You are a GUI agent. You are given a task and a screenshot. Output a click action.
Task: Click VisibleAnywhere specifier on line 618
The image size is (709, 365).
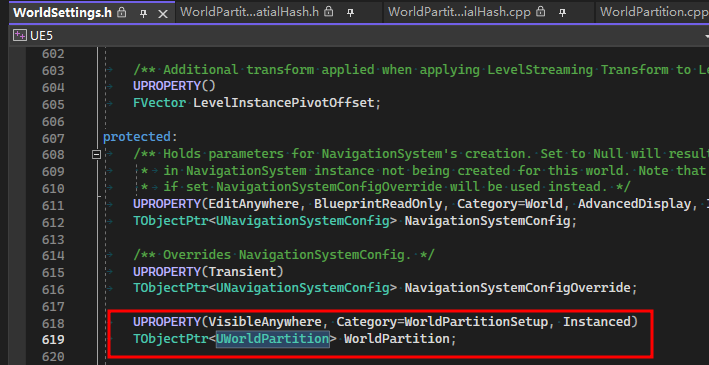pos(265,322)
